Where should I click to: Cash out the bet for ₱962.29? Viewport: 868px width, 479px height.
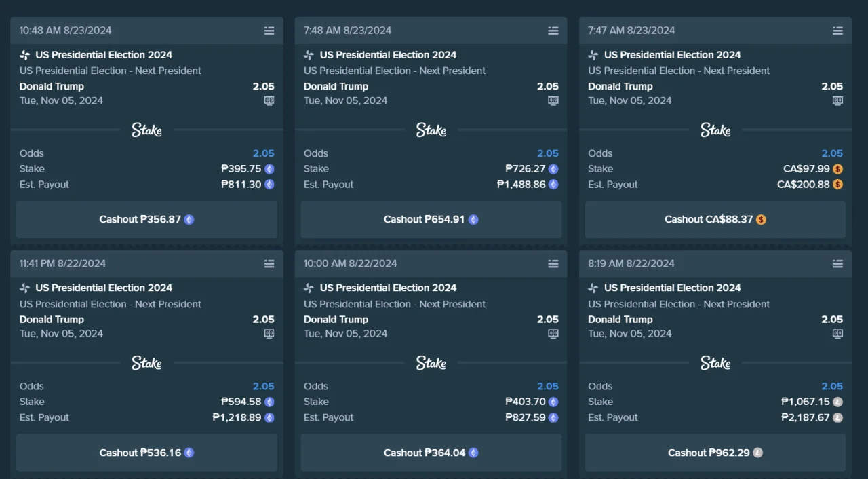(x=715, y=453)
